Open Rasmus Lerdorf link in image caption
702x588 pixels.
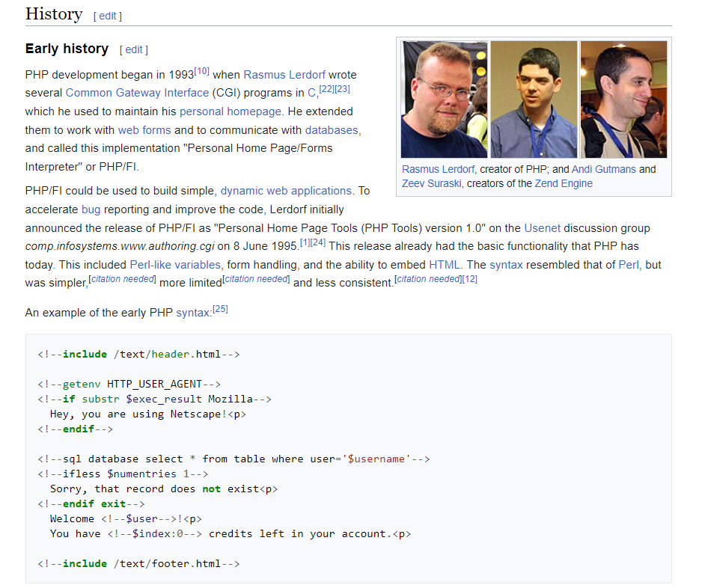[x=438, y=170]
